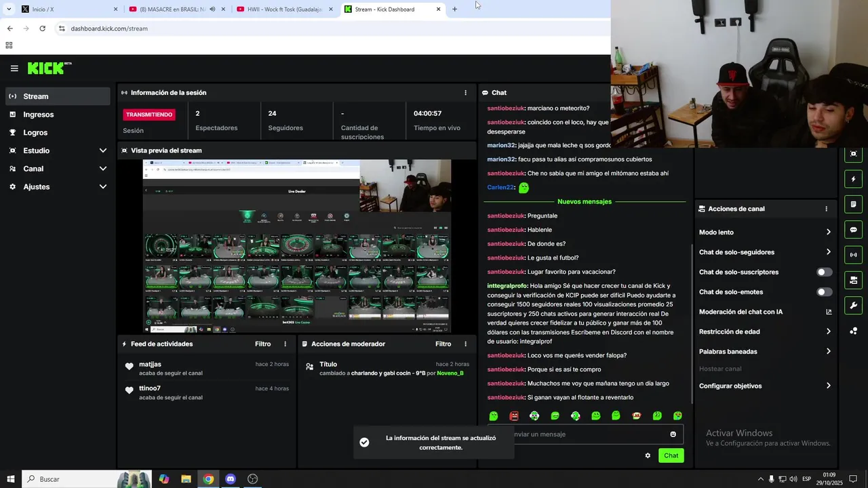Expand the Estudio sidebar menu

tap(58, 150)
